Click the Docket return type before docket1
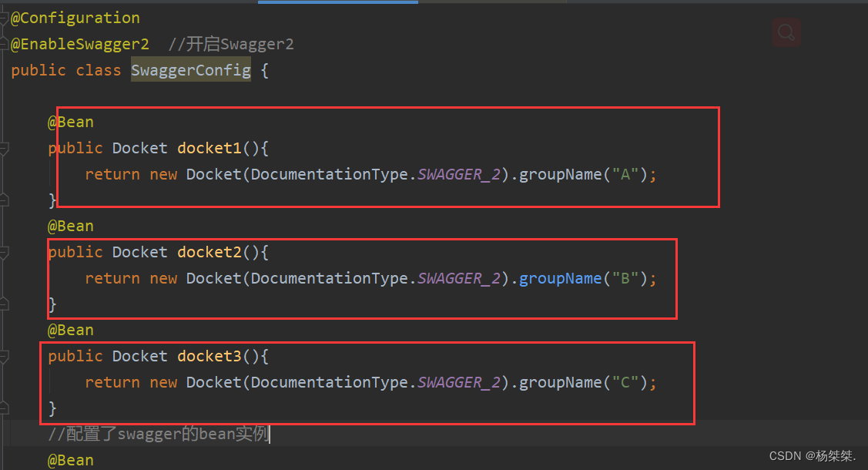 point(140,149)
